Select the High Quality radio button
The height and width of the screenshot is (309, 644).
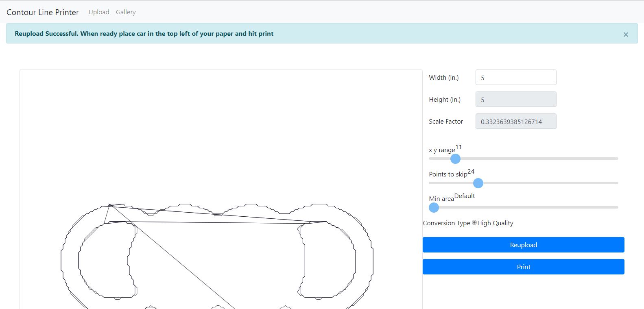(x=474, y=222)
